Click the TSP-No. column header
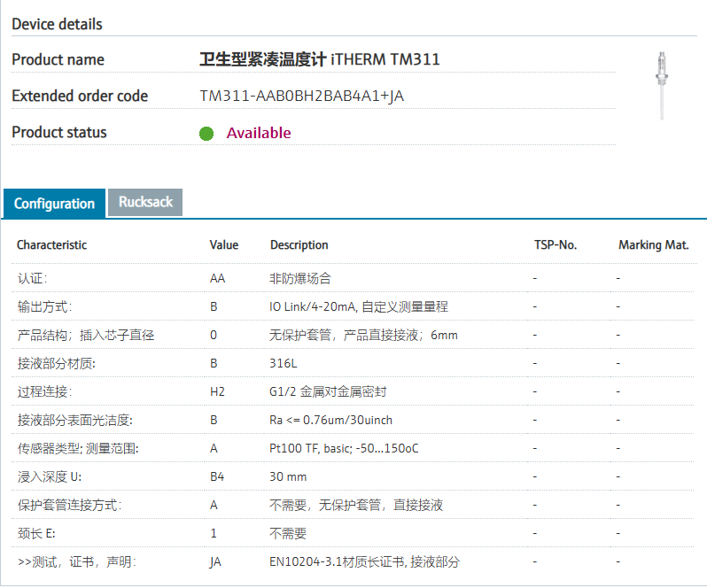The width and height of the screenshot is (707, 588). click(x=555, y=244)
